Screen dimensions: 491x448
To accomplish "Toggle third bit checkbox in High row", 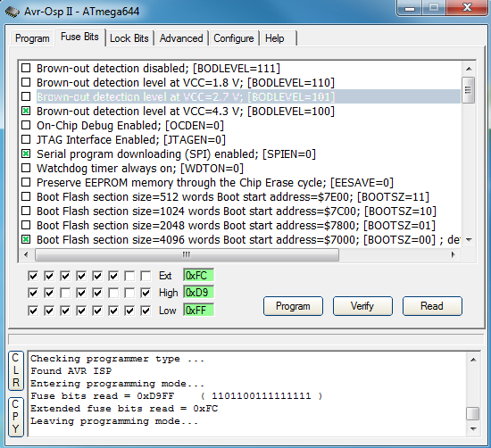I will (x=65, y=294).
